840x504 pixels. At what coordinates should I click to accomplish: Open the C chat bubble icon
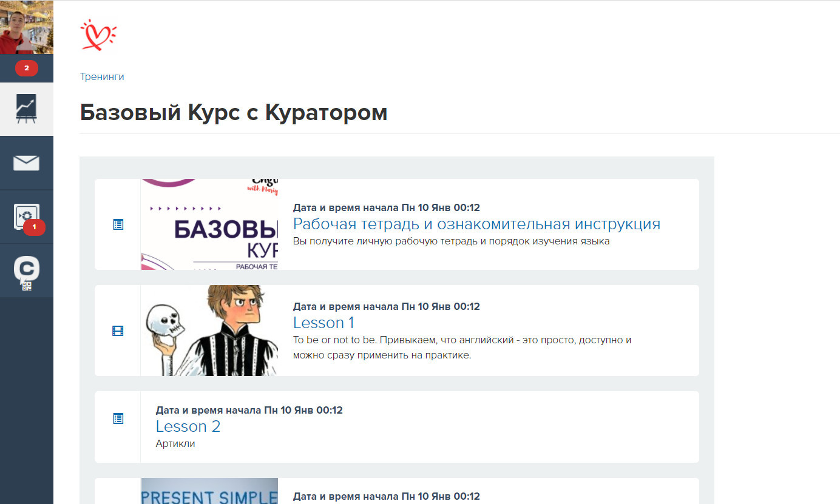[27, 267]
